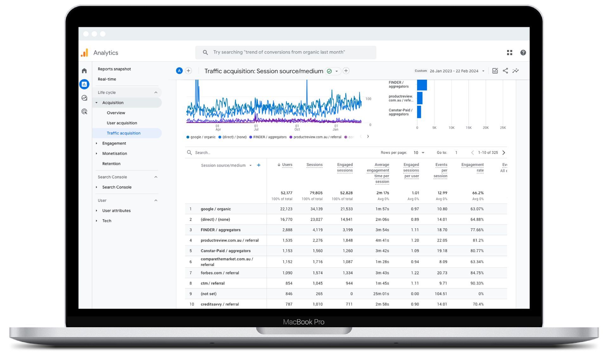Sort table by Sessions column
608x364 pixels.
[x=314, y=165]
